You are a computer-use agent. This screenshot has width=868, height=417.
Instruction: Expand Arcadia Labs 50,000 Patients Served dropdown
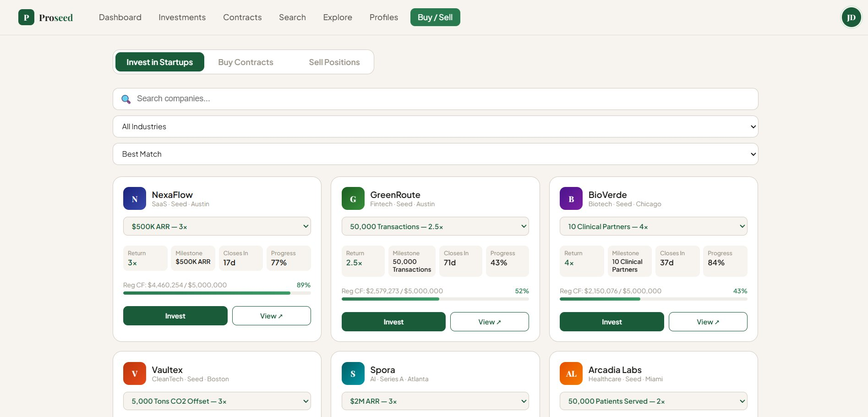pos(654,401)
